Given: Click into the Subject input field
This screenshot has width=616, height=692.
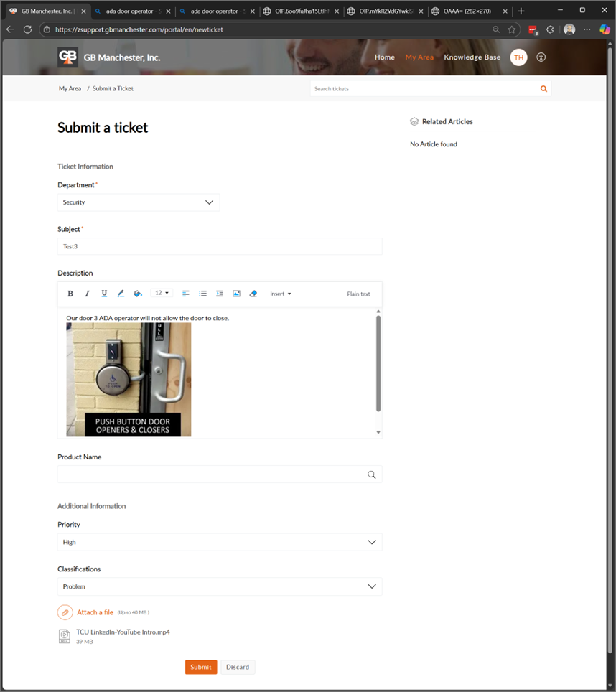Looking at the screenshot, I should tap(219, 246).
